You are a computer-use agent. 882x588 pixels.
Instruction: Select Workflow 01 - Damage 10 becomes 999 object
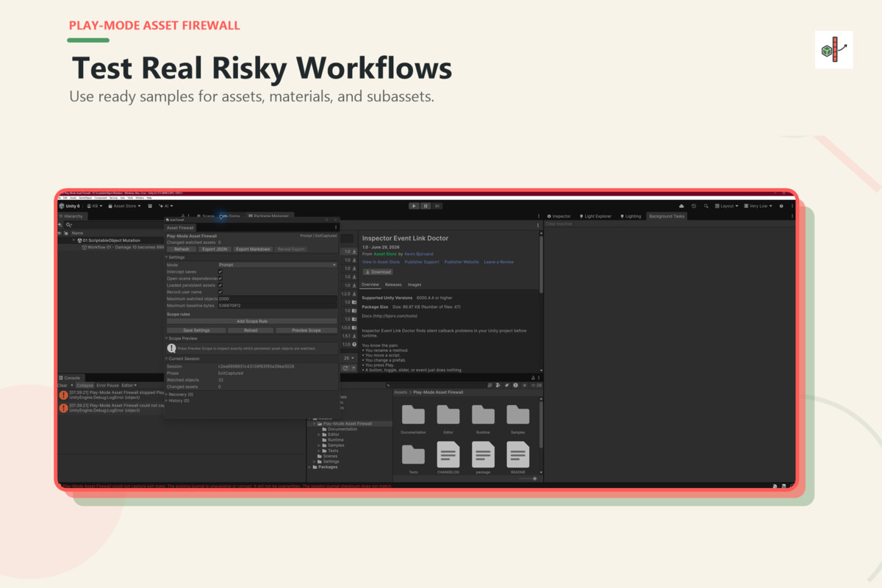point(121,248)
